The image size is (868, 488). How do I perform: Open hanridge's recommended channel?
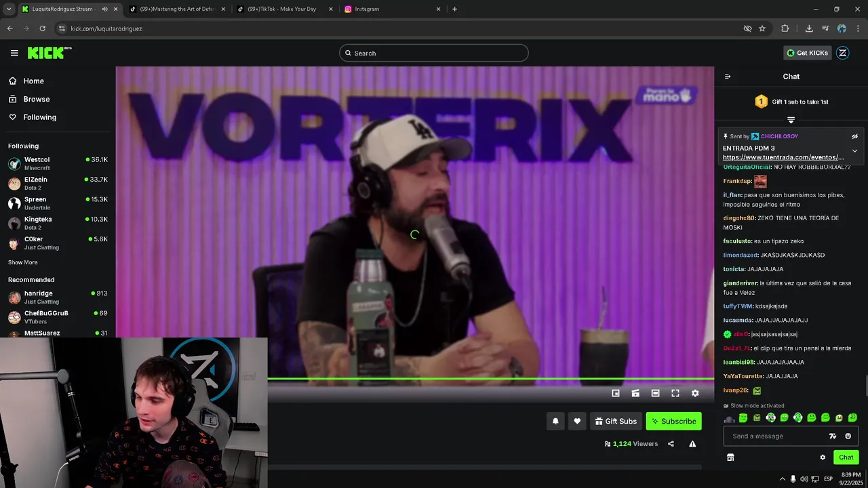[58, 297]
